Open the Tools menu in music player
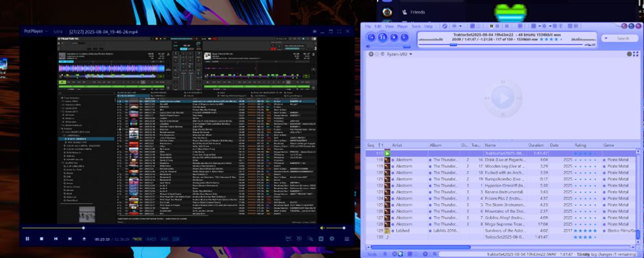 pyautogui.click(x=416, y=26)
